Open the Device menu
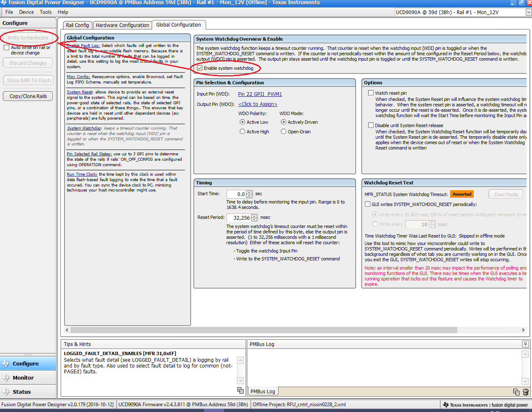Image resolution: width=532 pixels, height=412 pixels. tap(26, 12)
